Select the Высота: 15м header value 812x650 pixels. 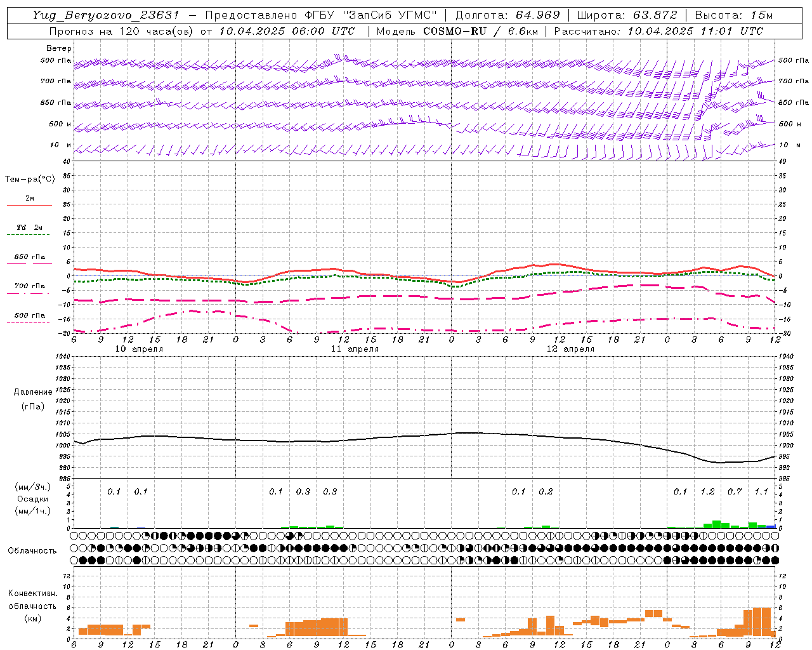733,15
